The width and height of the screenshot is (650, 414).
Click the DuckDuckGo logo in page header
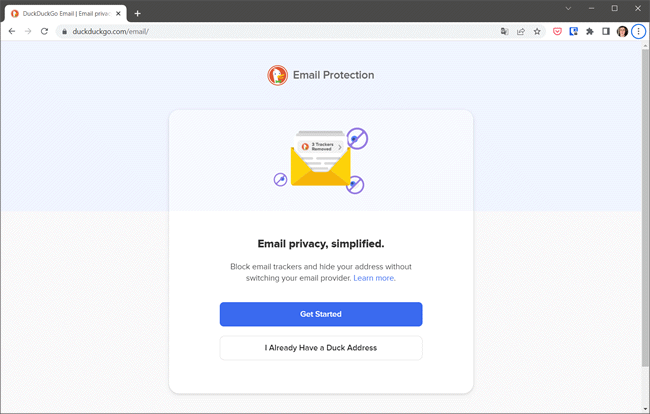277,75
